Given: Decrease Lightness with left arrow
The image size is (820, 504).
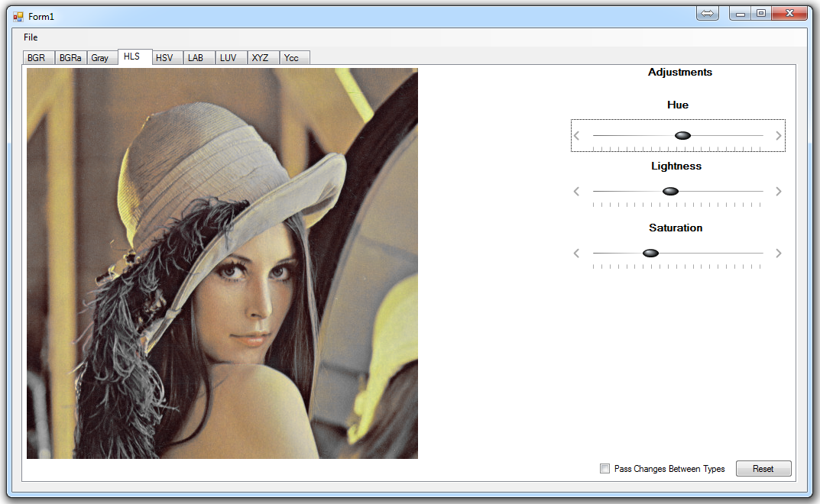Looking at the screenshot, I should point(577,192).
